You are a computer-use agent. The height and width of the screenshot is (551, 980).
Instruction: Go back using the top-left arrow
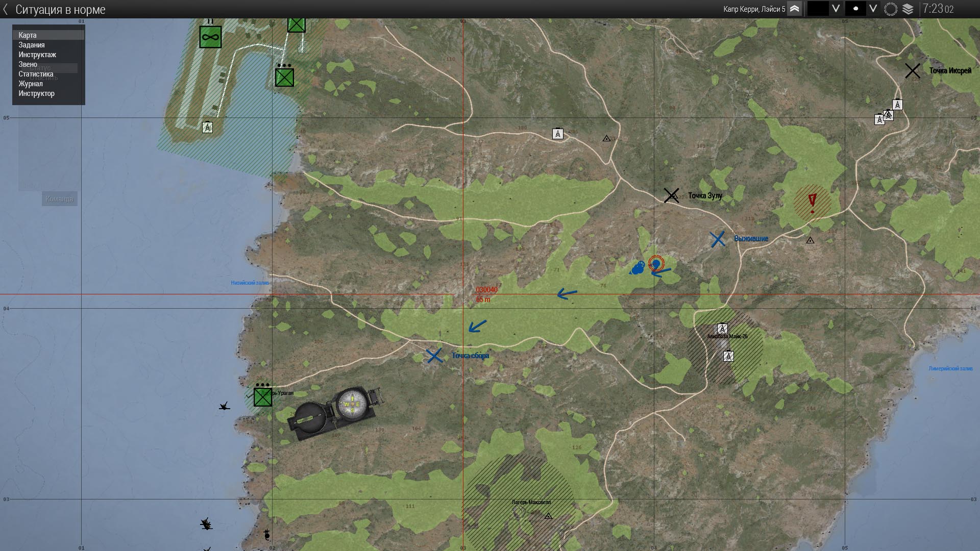click(x=5, y=9)
